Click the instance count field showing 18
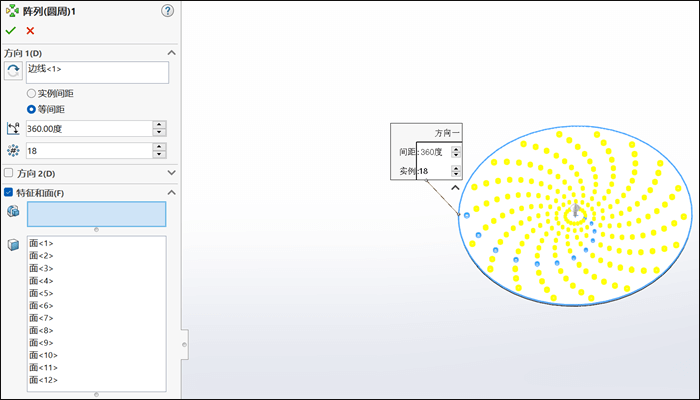This screenshot has height=400, width=700. pyautogui.click(x=89, y=151)
